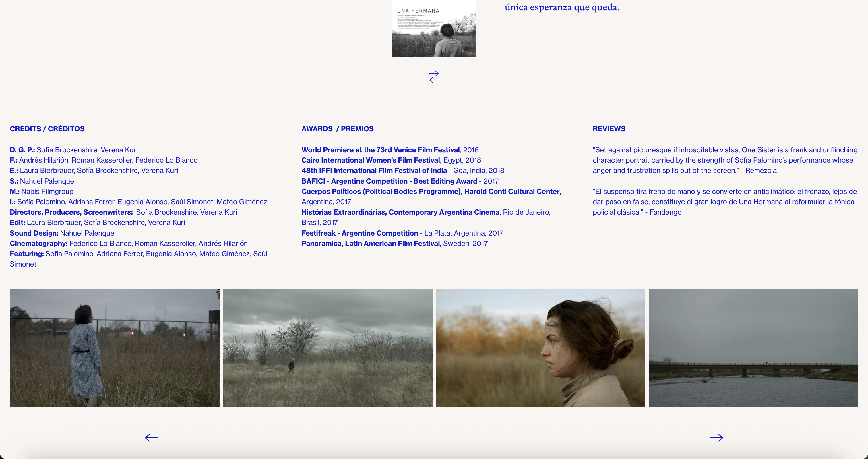Click the REVIEWS section heading
Viewport: 868px width, 459px height.
609,129
